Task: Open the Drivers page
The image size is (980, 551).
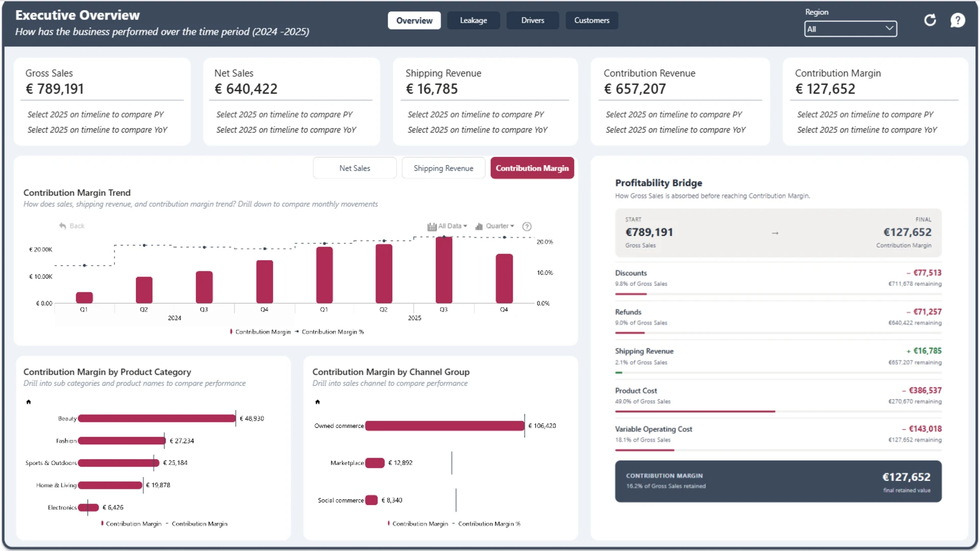Action: 533,20
